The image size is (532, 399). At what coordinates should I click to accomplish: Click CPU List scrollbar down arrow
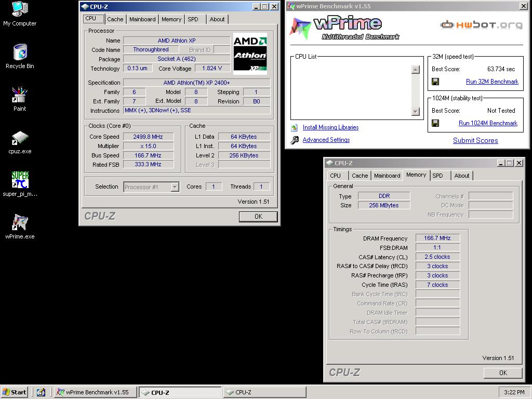[415, 111]
